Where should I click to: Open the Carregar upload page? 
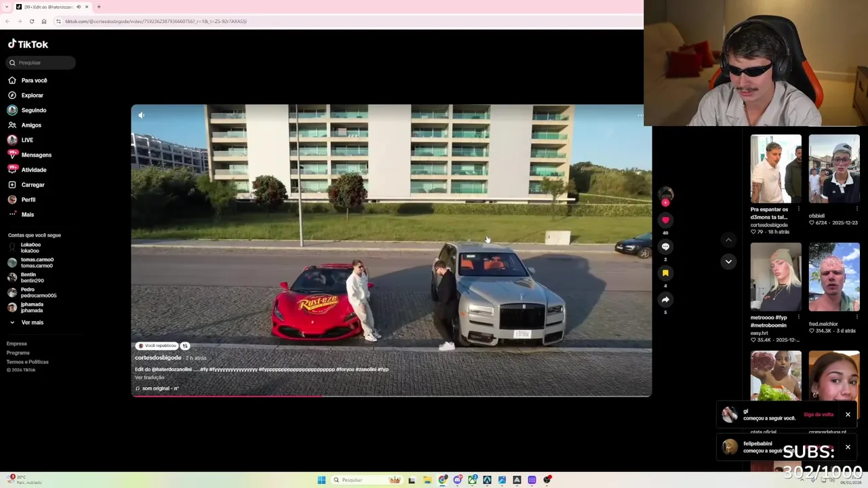click(x=26, y=184)
